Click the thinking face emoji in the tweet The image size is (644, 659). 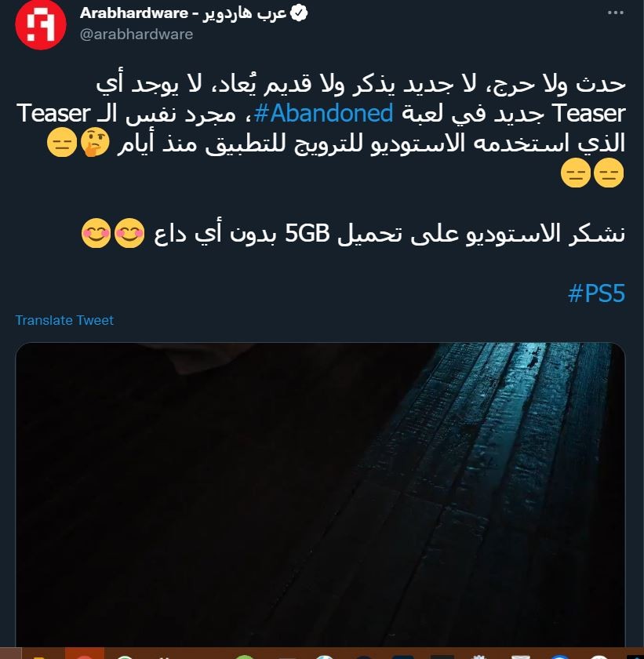tap(95, 143)
